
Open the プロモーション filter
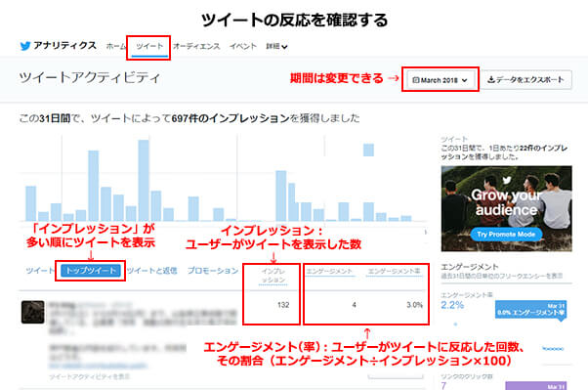click(213, 270)
